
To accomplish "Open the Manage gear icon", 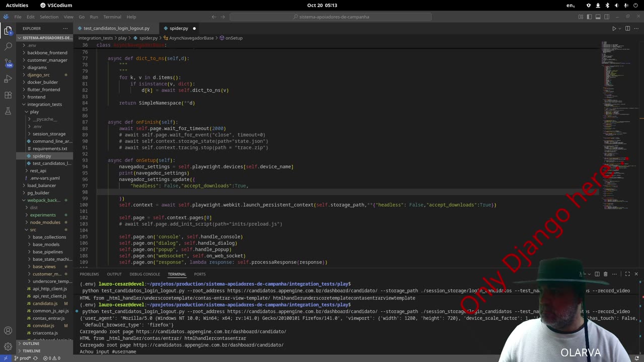I will tap(8, 346).
